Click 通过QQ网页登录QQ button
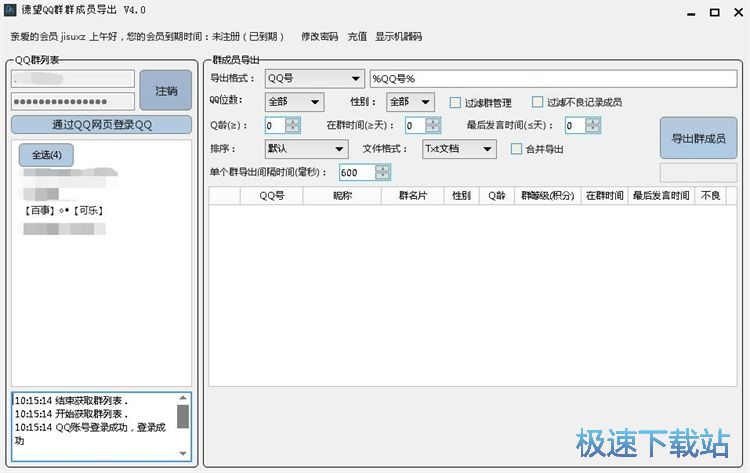750x473 pixels. pyautogui.click(x=101, y=125)
